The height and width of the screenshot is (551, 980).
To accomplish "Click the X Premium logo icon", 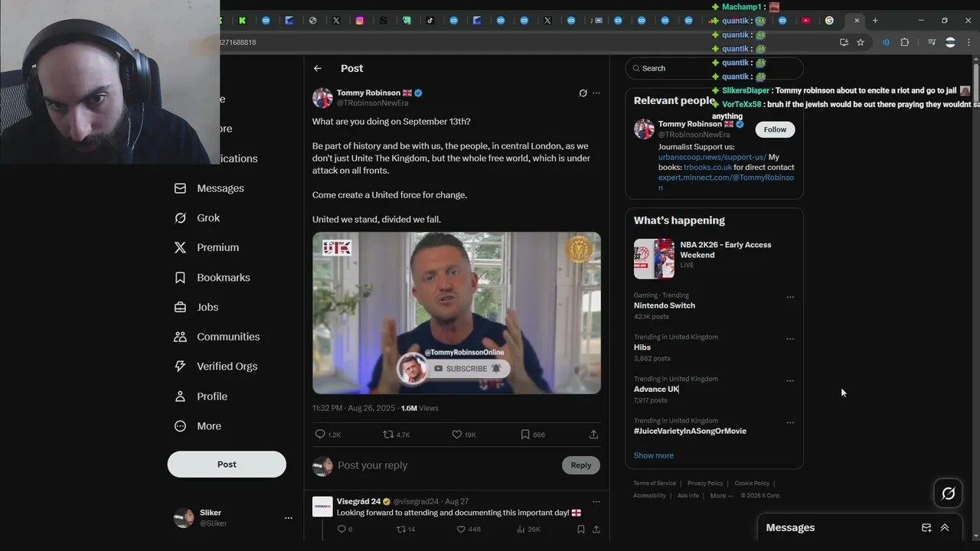I will pyautogui.click(x=180, y=248).
